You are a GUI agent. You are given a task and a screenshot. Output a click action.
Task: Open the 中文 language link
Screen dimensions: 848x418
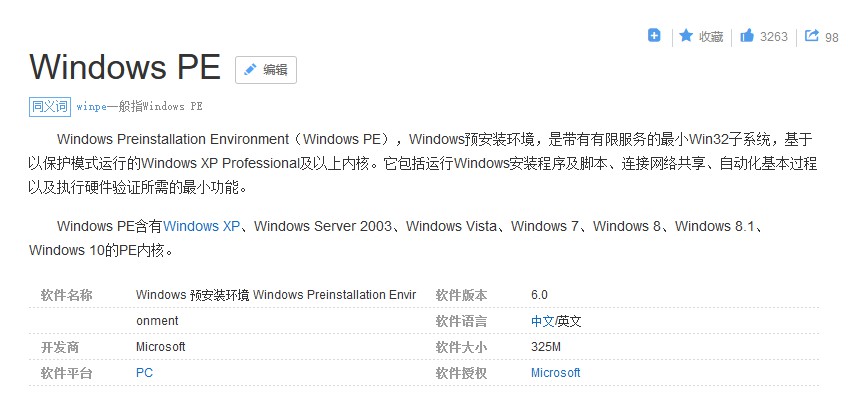click(x=542, y=321)
